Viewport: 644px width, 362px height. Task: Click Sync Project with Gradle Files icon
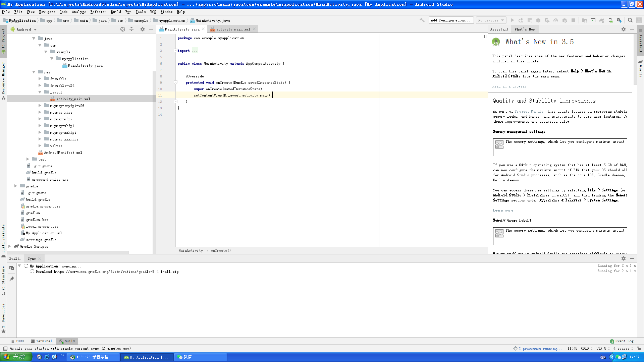pyautogui.click(x=602, y=20)
